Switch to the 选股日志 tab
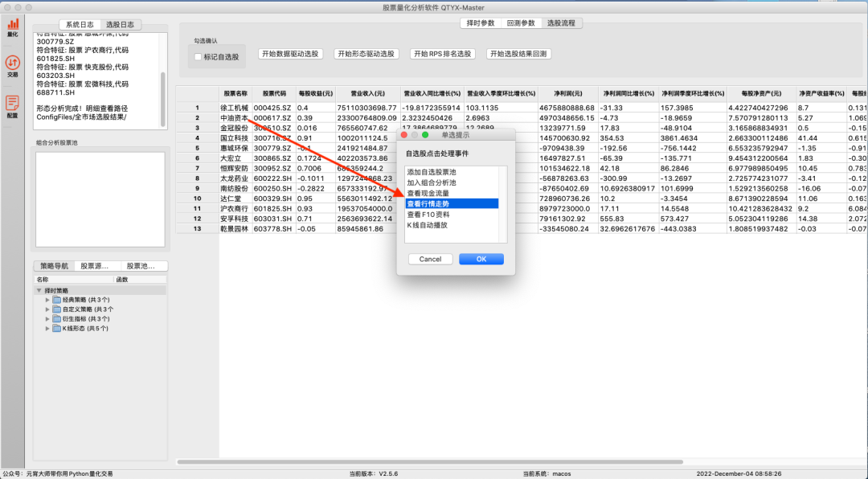Screen dimensions: 868x479 click(x=120, y=24)
